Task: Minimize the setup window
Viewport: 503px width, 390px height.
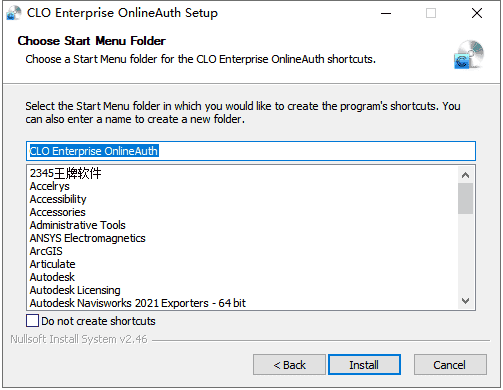Action: pos(386,13)
